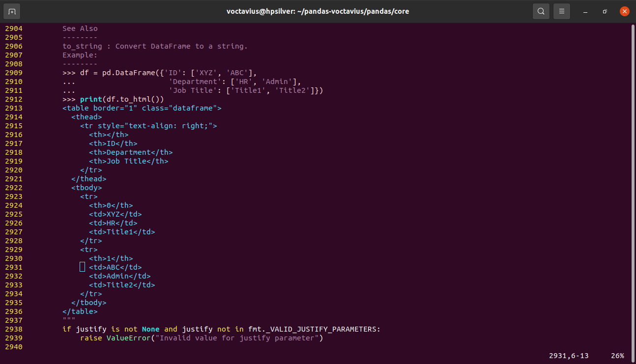Image resolution: width=636 pixels, height=364 pixels.
Task: Minimize the terminal window
Action: click(585, 11)
